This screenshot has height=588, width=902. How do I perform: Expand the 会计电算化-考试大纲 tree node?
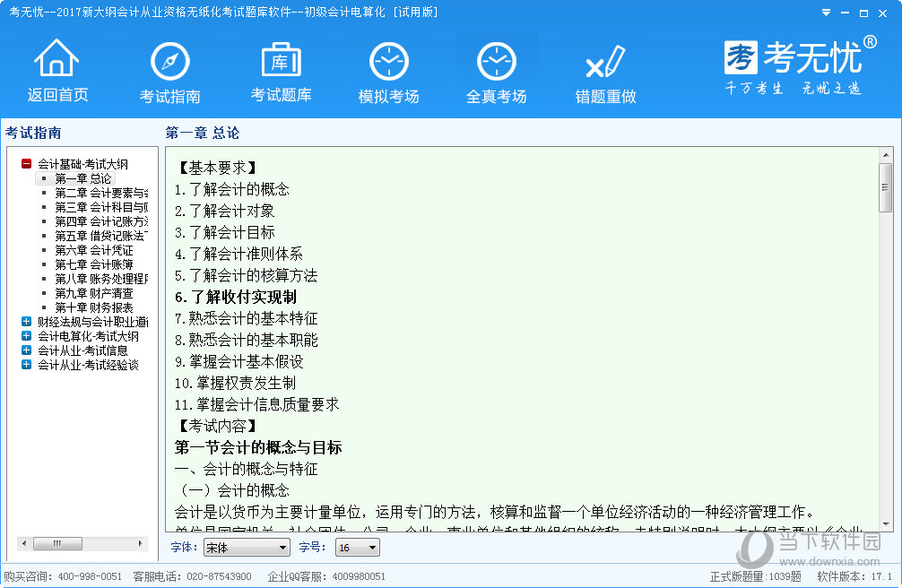tap(27, 336)
